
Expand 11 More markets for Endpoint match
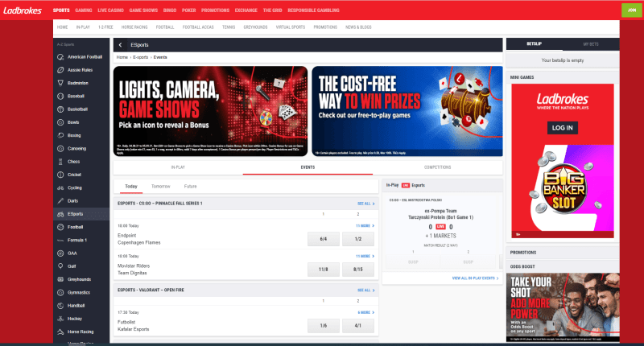click(365, 226)
